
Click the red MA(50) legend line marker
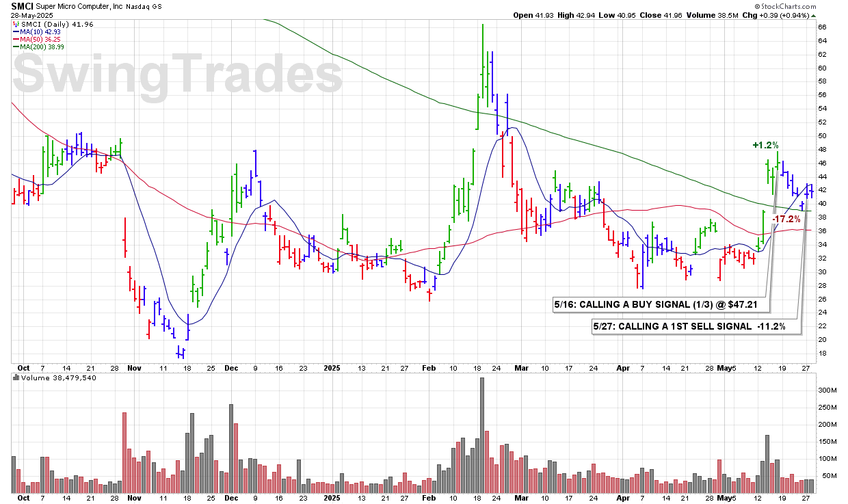pos(16,39)
